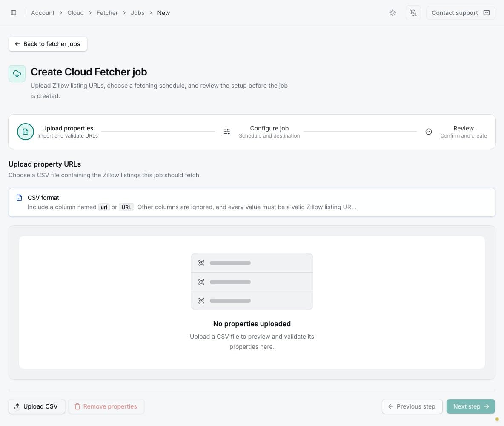This screenshot has width=504, height=426.
Task: Click the 'url' column name code tag
Action: pos(104,207)
